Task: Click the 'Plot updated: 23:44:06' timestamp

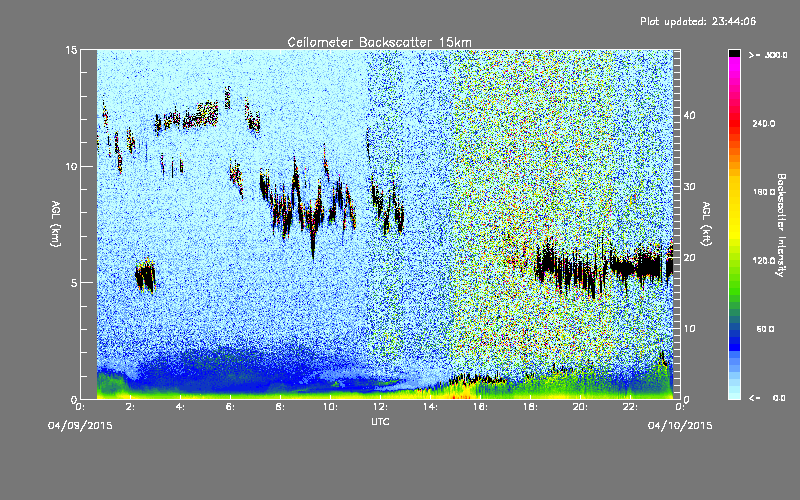Action: [698, 21]
